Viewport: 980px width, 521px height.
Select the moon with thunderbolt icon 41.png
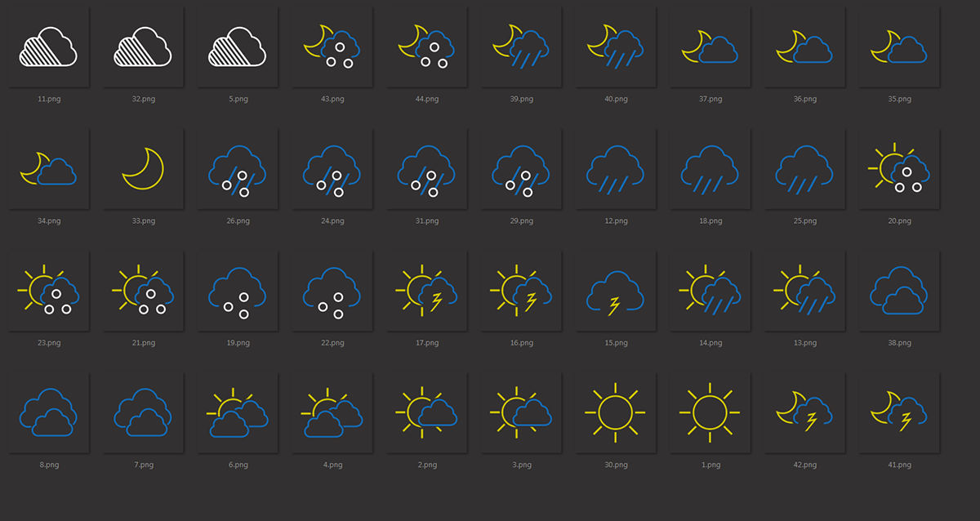click(898, 412)
